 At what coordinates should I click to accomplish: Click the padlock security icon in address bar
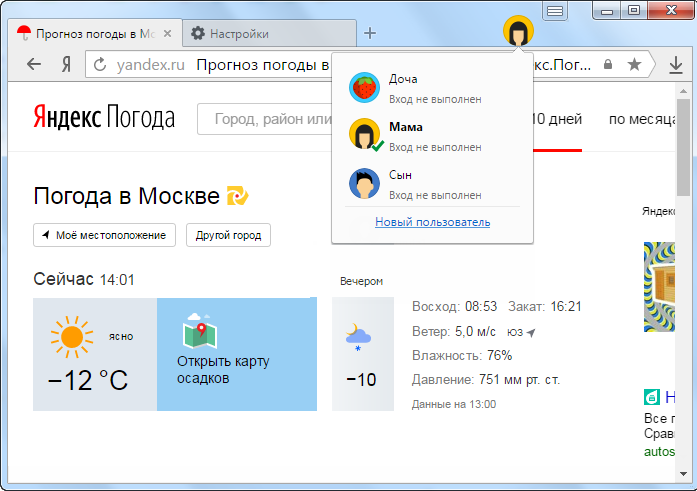[x=608, y=64]
